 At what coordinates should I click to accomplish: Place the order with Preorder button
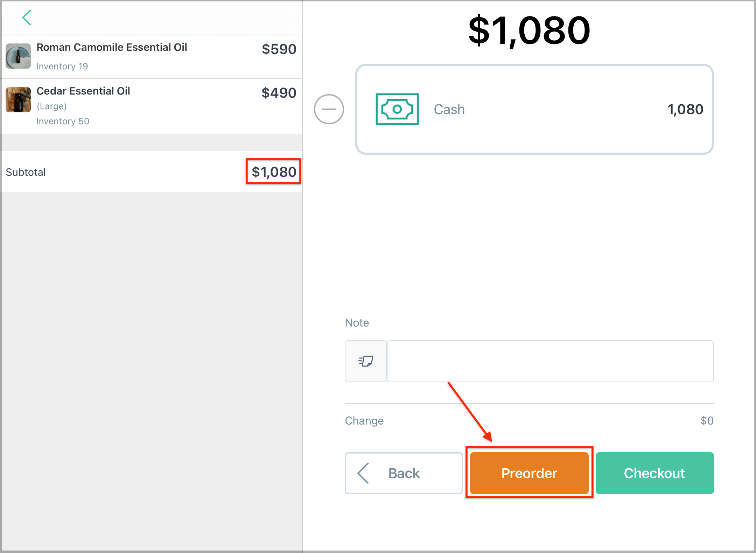point(529,473)
